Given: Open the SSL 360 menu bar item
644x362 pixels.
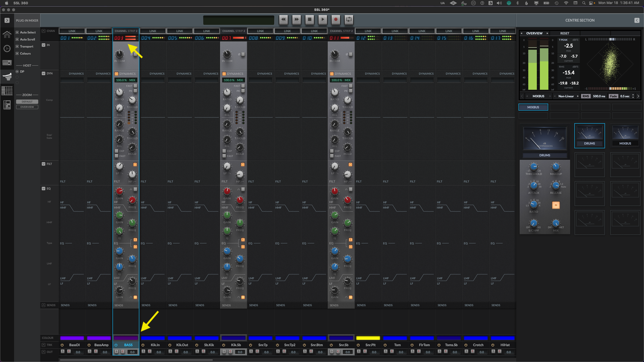Looking at the screenshot, I should 21,3.
